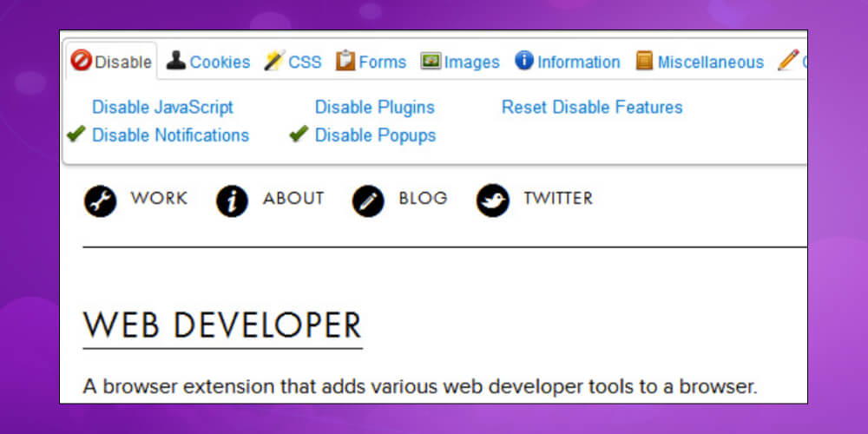Click the red Disable tab icon
Screen dimensions: 868x434
pos(81,61)
